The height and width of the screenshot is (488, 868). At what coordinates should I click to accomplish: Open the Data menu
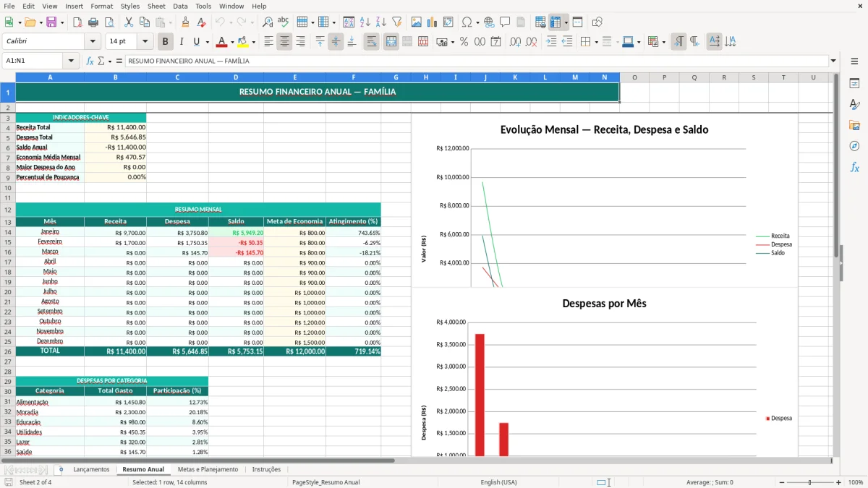click(x=180, y=6)
